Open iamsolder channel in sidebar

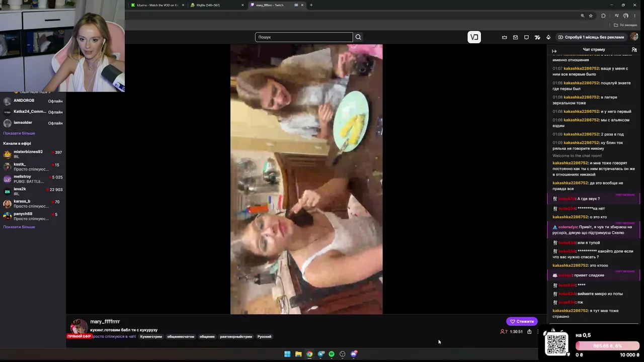click(33, 123)
